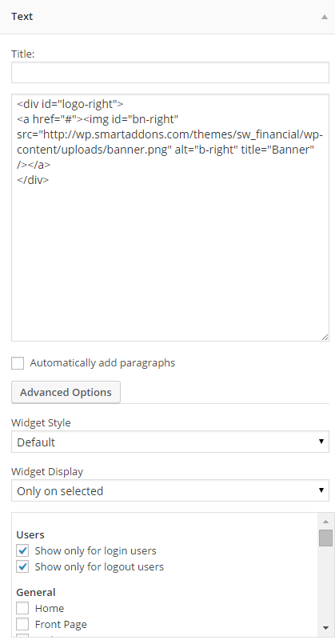This screenshot has width=335, height=644.
Task: Click the Text widget header title
Action: click(22, 17)
